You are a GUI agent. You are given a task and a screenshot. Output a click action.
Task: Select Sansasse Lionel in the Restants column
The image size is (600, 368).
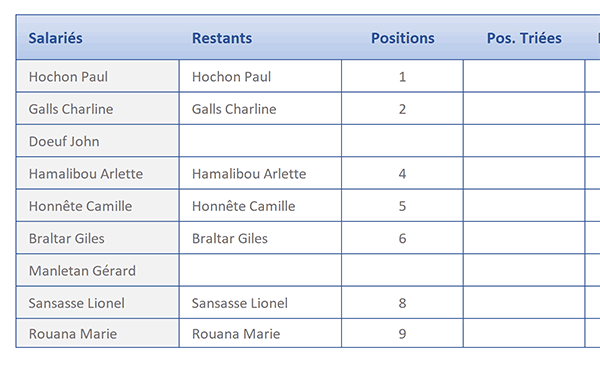tap(260, 303)
